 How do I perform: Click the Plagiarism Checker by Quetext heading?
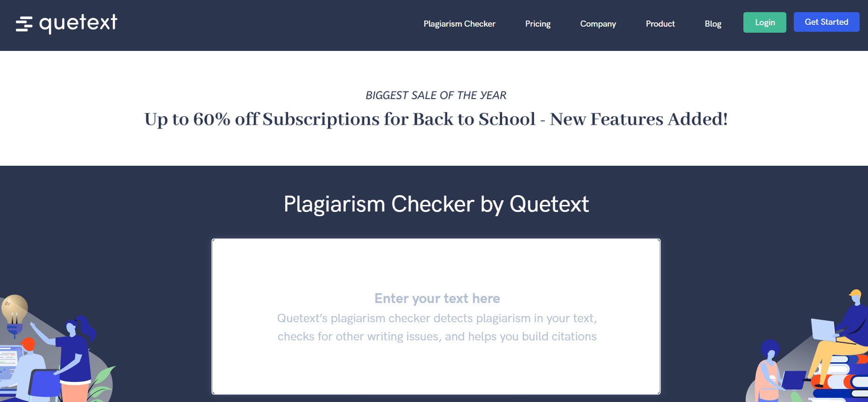[436, 204]
